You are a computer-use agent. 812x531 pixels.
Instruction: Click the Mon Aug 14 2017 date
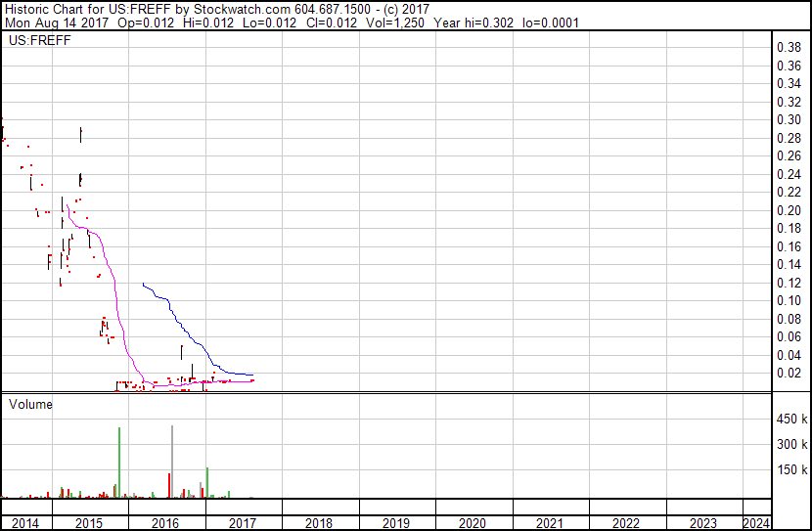coord(57,22)
